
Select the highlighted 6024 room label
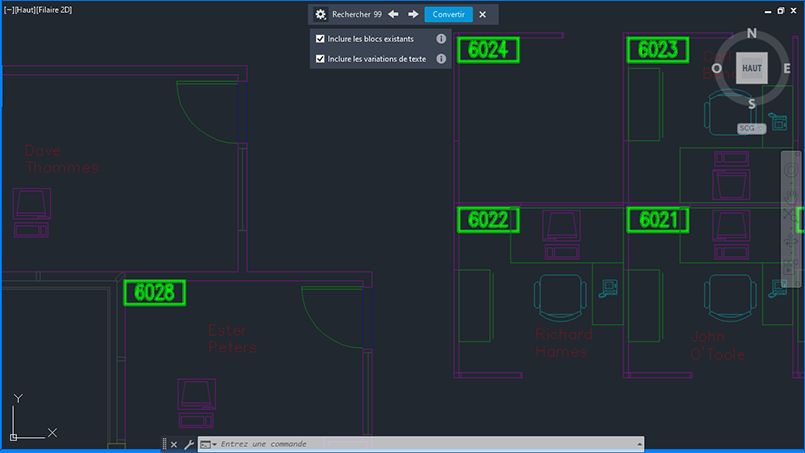[x=488, y=50]
